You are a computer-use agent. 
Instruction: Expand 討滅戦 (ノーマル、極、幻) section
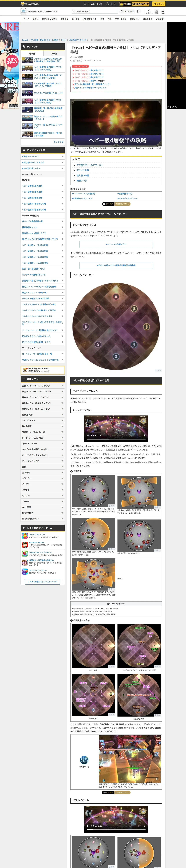pos(43,432)
